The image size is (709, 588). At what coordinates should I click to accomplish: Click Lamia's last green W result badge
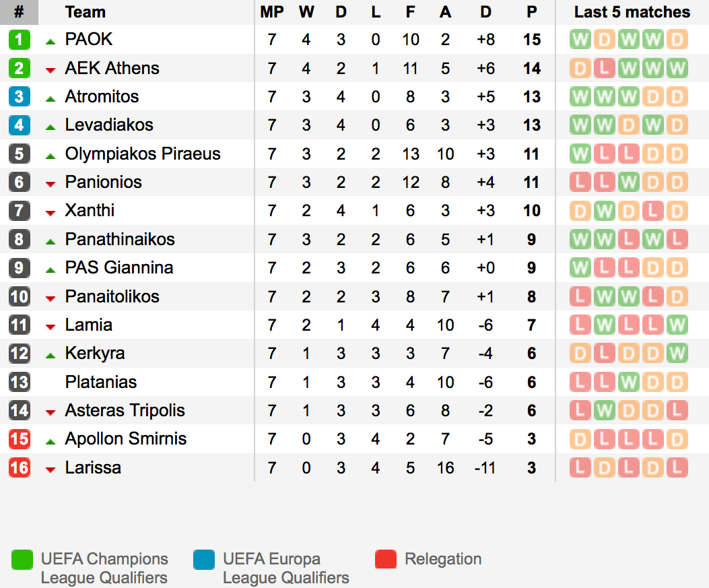pyautogui.click(x=677, y=325)
